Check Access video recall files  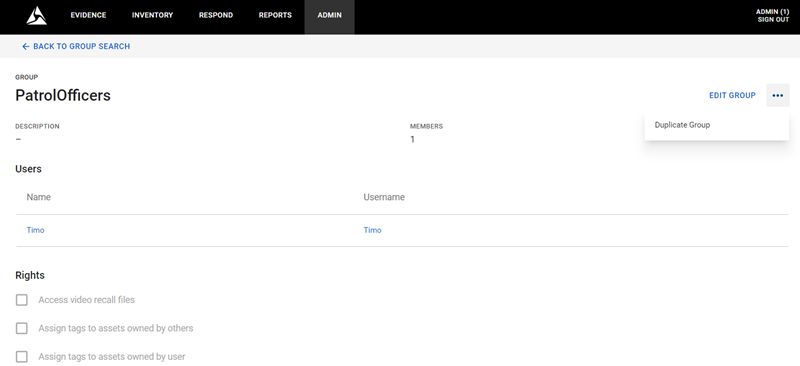point(21,300)
